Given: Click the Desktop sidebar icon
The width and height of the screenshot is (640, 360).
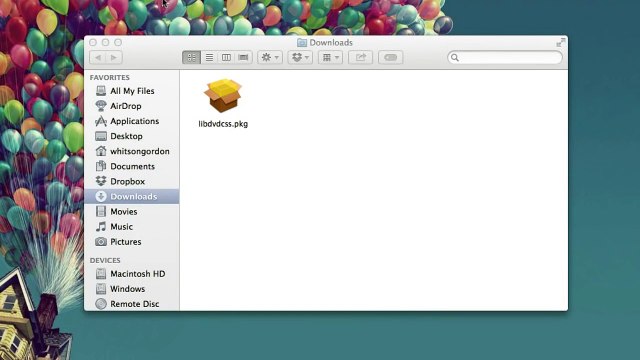Looking at the screenshot, I should (101, 136).
